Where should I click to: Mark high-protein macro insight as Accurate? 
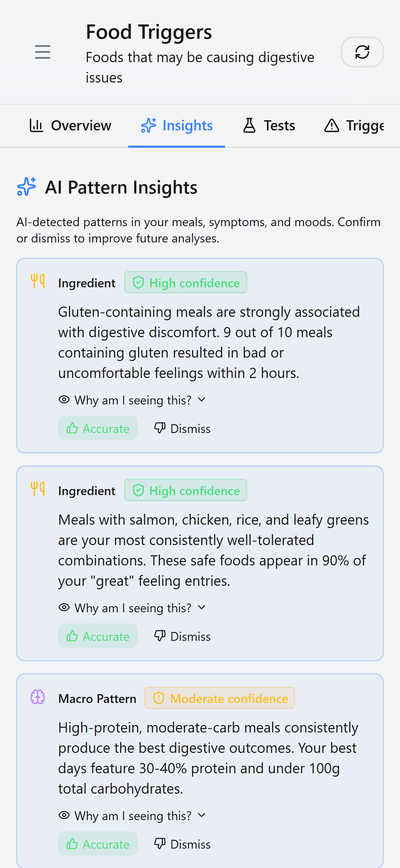[x=98, y=844]
